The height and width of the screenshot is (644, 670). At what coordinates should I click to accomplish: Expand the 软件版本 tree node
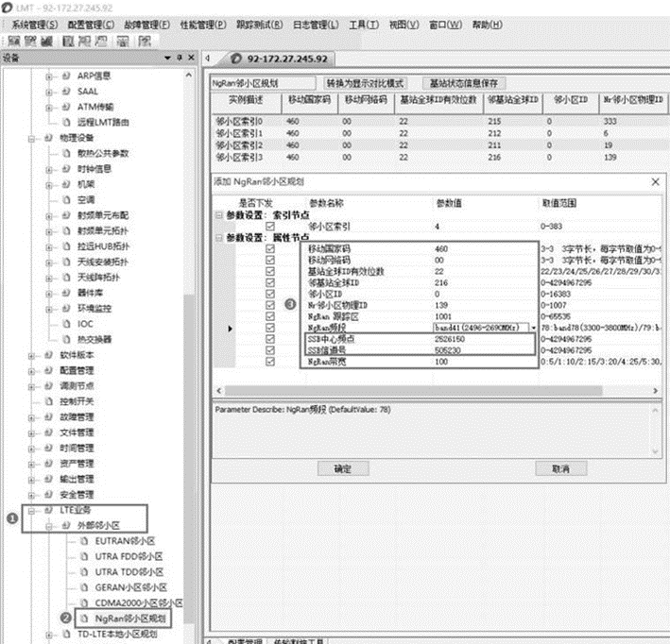pyautogui.click(x=31, y=356)
